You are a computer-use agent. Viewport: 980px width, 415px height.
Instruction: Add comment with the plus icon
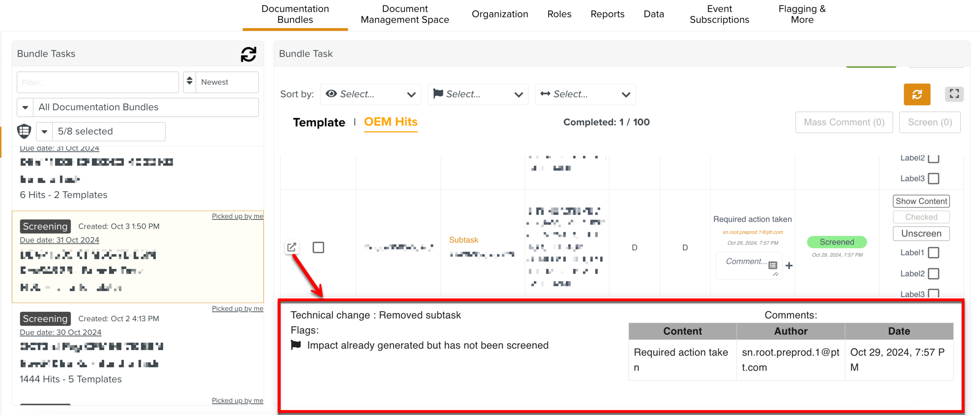789,266
